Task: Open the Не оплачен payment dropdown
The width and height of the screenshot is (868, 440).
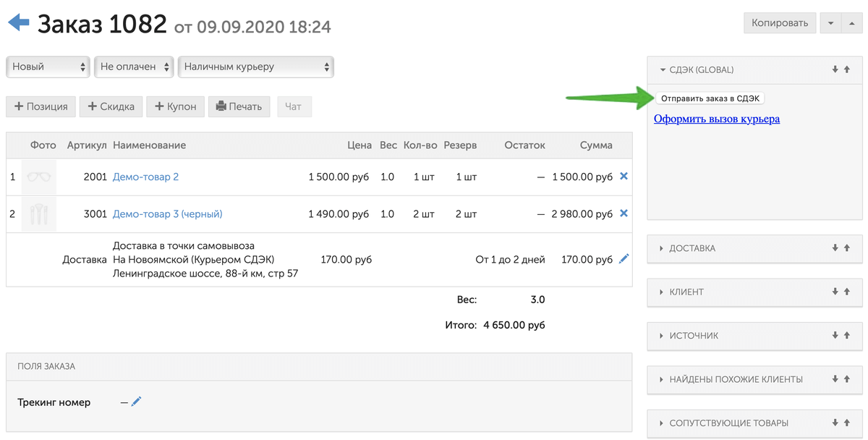Action: click(x=135, y=67)
